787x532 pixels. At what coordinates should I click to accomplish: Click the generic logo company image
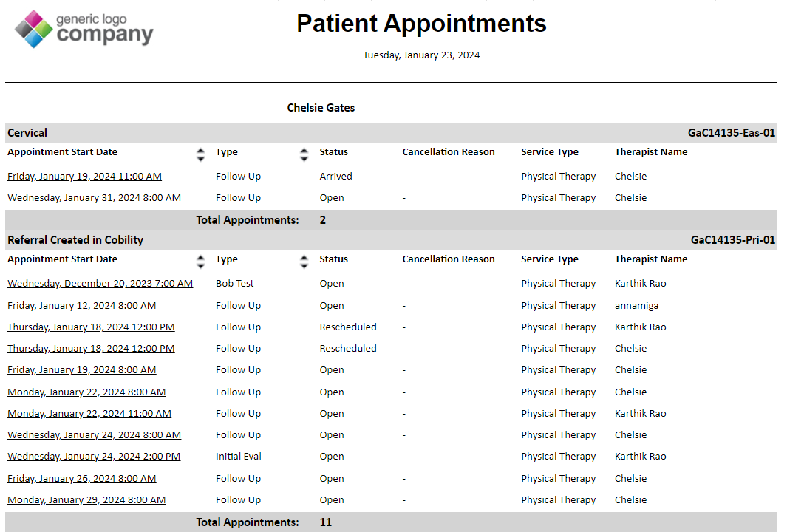[84, 29]
